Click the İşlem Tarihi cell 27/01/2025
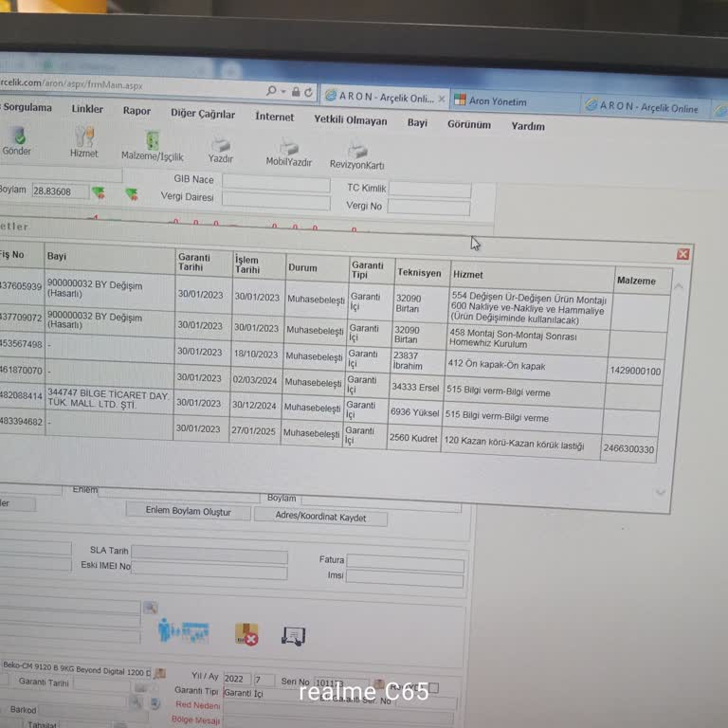The width and height of the screenshot is (728, 728). point(253,431)
